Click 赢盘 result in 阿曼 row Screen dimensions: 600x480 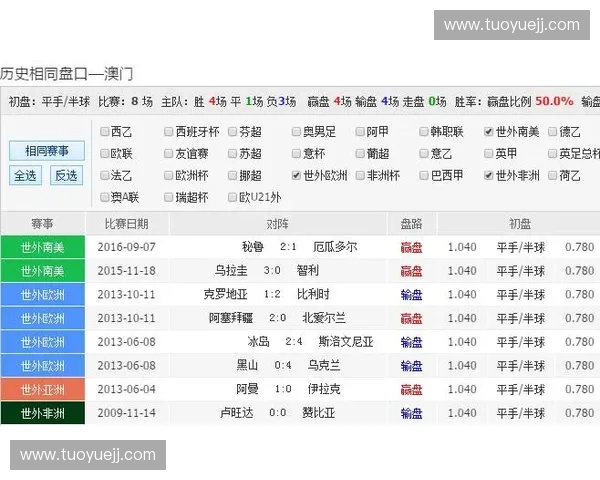411,390
